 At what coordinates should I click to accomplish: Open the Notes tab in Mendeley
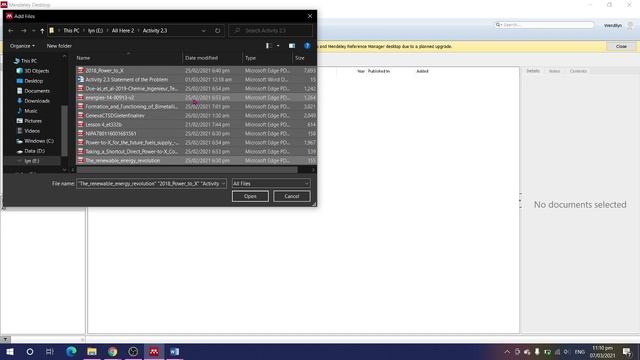[554, 71]
